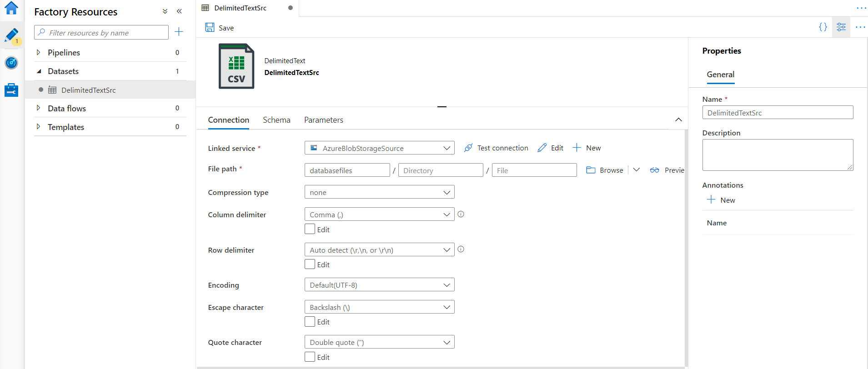Click the add new resource plus icon
The image size is (868, 369).
pyautogui.click(x=179, y=32)
